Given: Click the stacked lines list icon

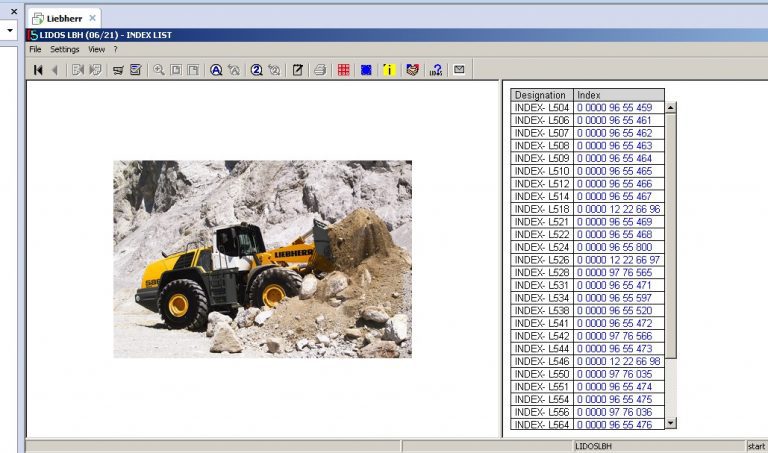Looking at the screenshot, I should pos(118,70).
